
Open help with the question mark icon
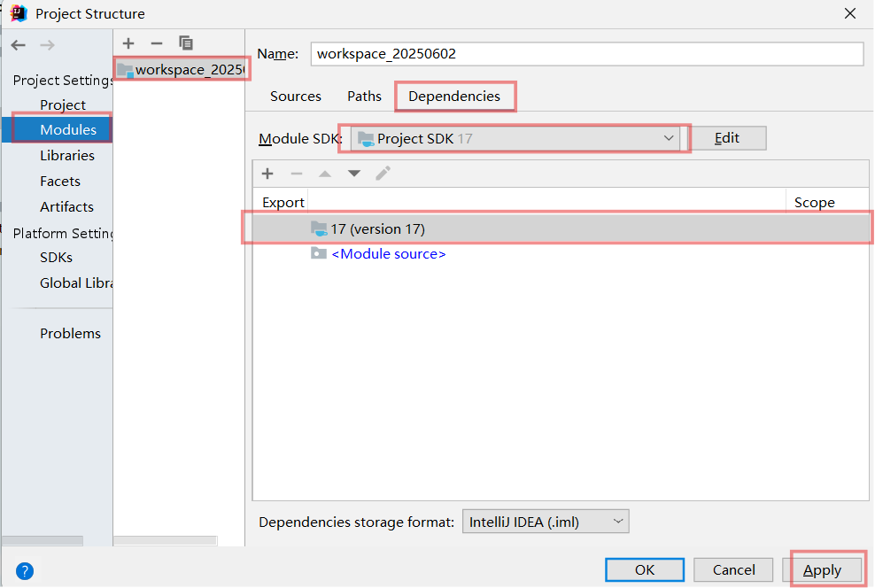click(x=25, y=570)
